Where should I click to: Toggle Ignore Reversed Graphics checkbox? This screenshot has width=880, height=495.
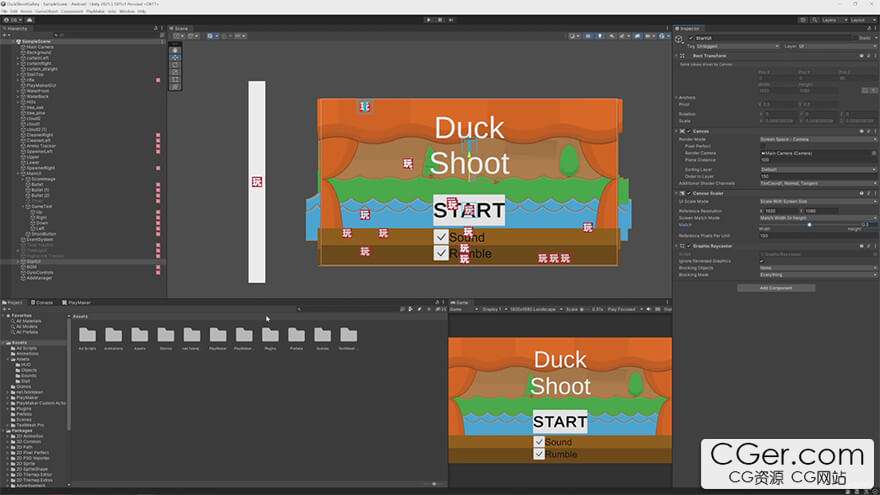(x=762, y=261)
